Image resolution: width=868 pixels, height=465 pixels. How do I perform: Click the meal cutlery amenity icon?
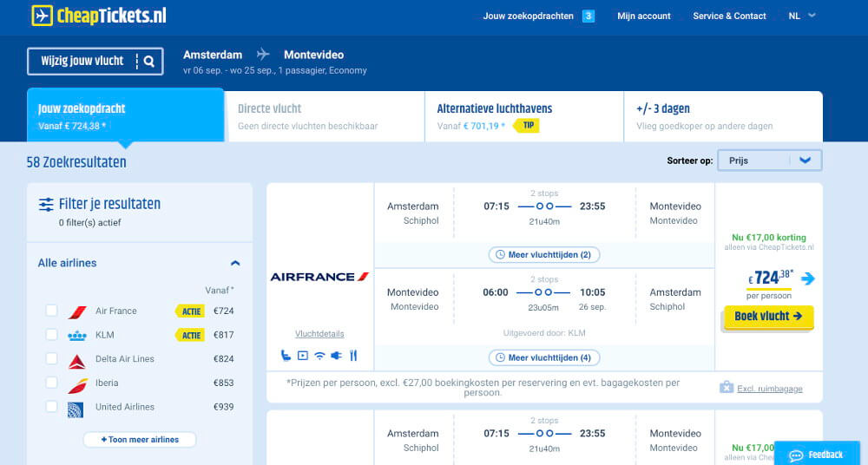pos(353,356)
